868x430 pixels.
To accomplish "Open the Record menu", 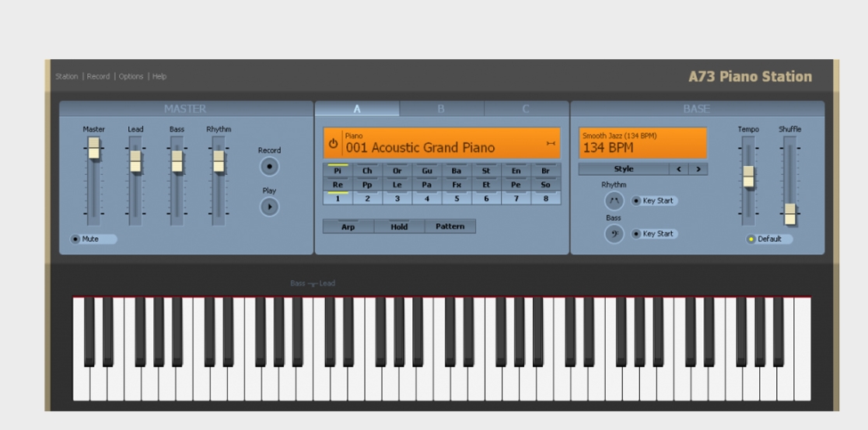I will tap(98, 76).
